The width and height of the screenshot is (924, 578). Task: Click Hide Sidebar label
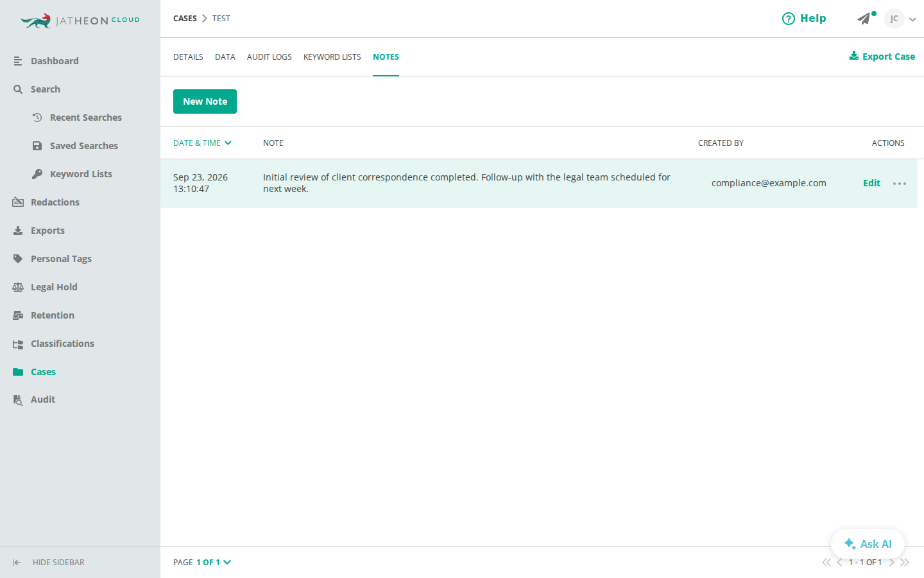[58, 563]
